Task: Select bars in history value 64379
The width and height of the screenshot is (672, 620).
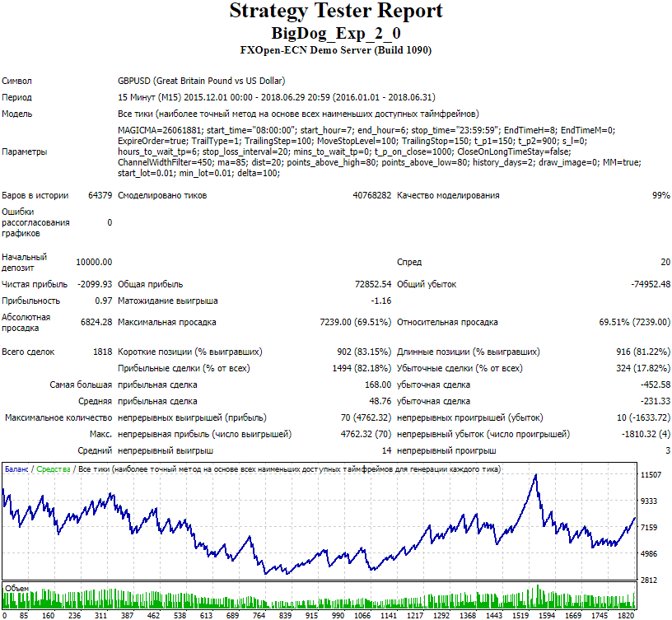Action: pyautogui.click(x=100, y=195)
